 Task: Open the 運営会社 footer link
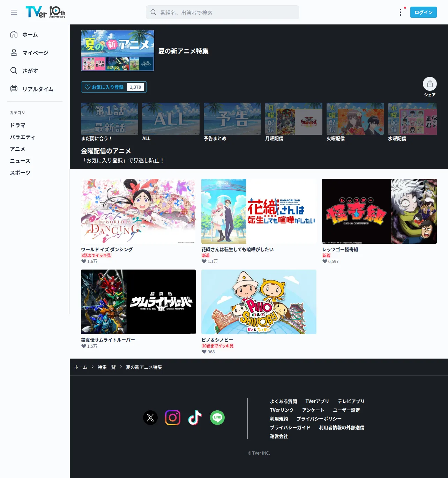[x=279, y=436]
